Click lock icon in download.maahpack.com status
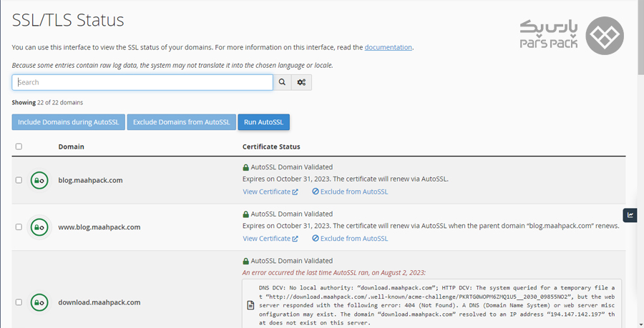Image resolution: width=644 pixels, height=328 pixels. point(245,261)
